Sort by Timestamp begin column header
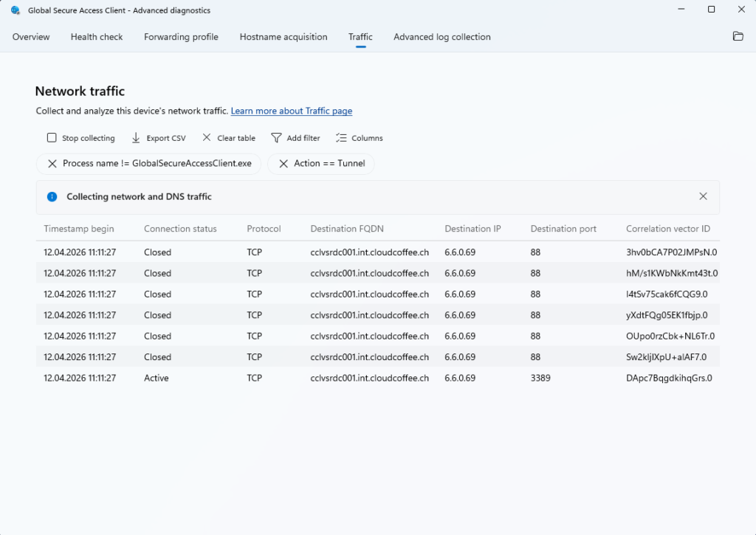The height and width of the screenshot is (535, 756). (79, 229)
